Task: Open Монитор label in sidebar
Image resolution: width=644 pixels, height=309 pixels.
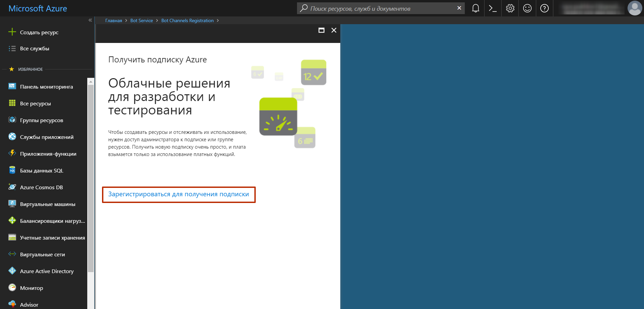Action: click(x=32, y=288)
